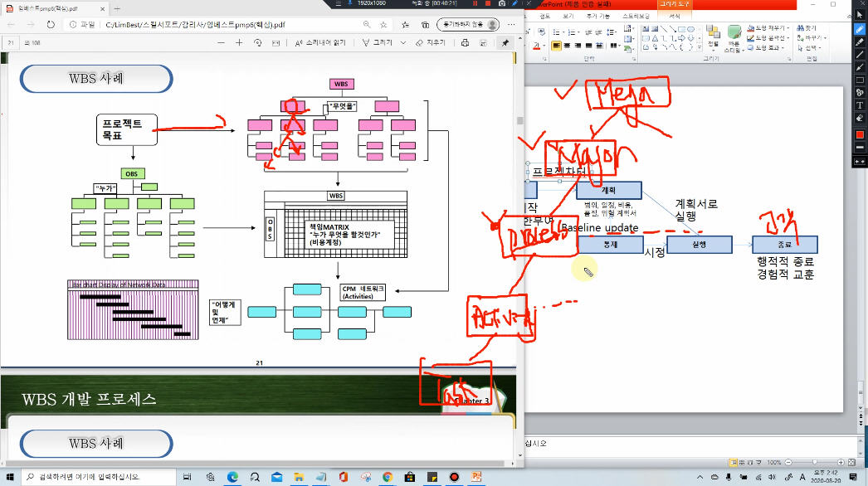Open the Storyboarding (스토리보딩) ribbon tab
The width and height of the screenshot is (868, 486).
pos(636,16)
